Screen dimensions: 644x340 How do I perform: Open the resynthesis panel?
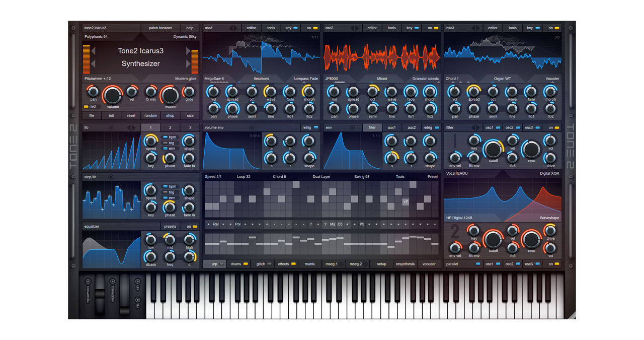[x=405, y=263]
